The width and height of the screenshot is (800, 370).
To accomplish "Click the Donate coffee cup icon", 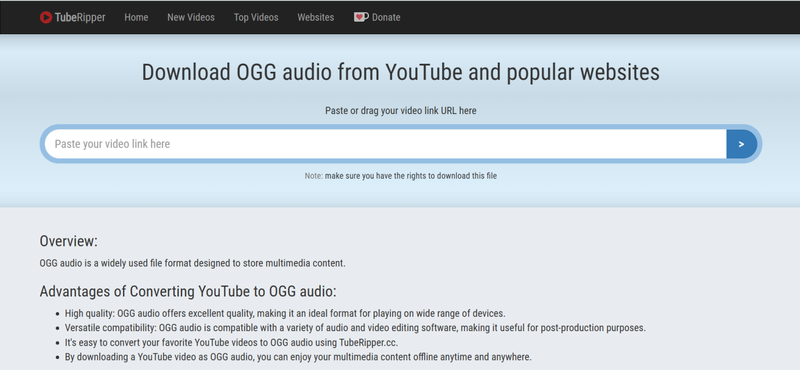I will [361, 17].
